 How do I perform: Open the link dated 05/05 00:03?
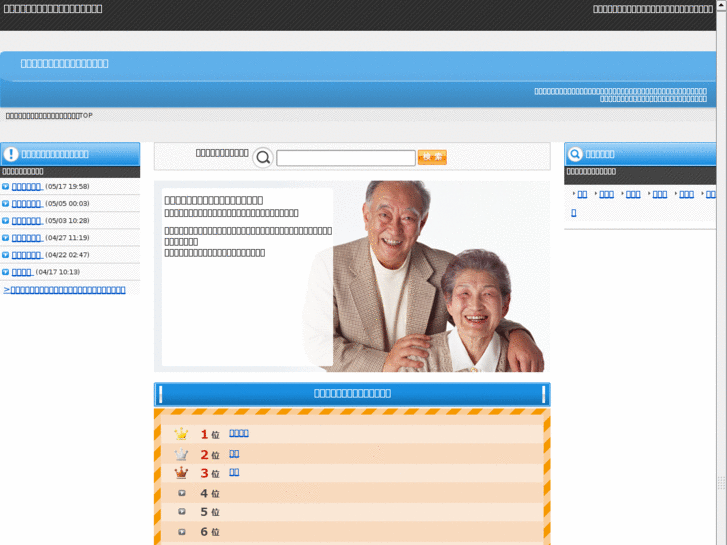pos(27,204)
